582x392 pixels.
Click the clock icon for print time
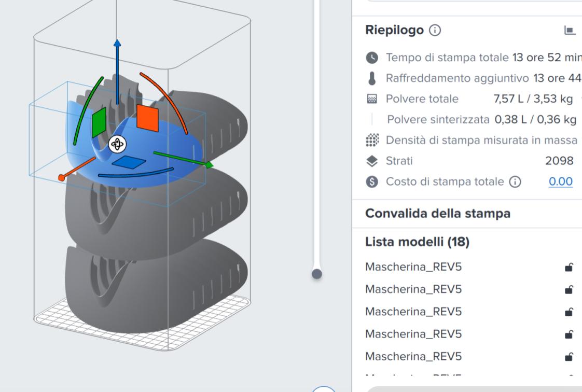click(x=372, y=58)
